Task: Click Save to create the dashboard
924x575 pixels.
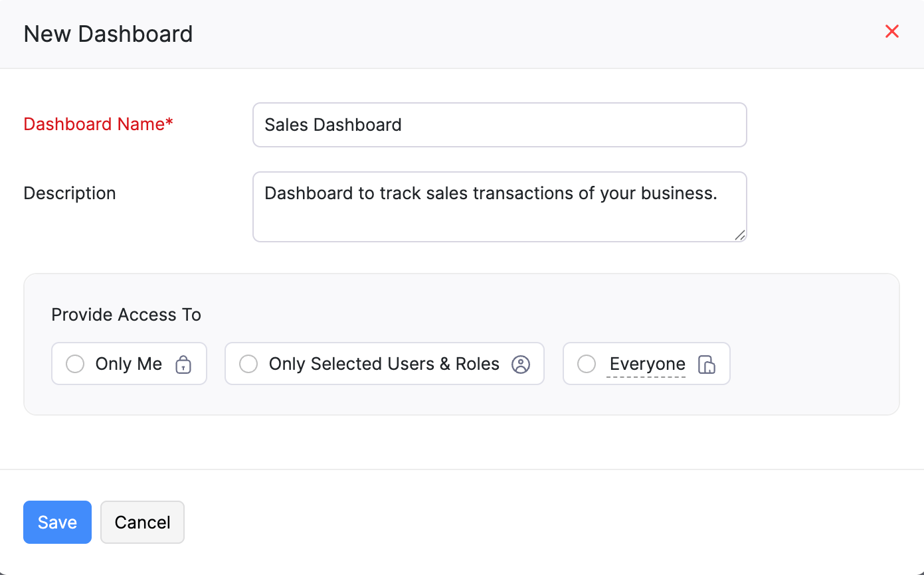Action: [x=57, y=522]
